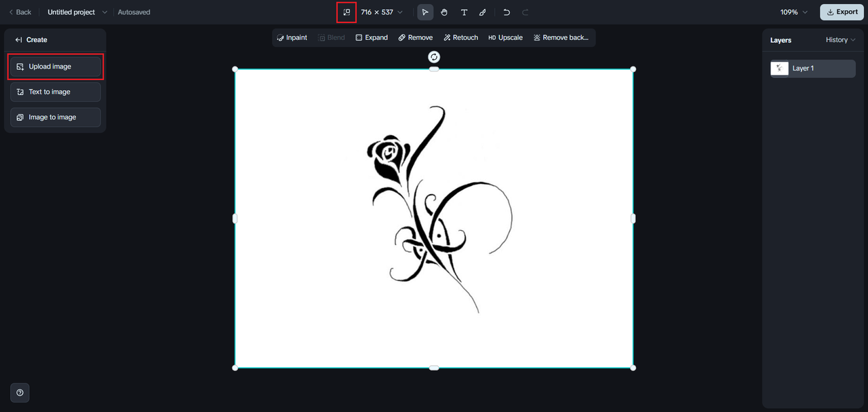868x412 pixels.
Task: Choose the Expand tool
Action: [372, 38]
